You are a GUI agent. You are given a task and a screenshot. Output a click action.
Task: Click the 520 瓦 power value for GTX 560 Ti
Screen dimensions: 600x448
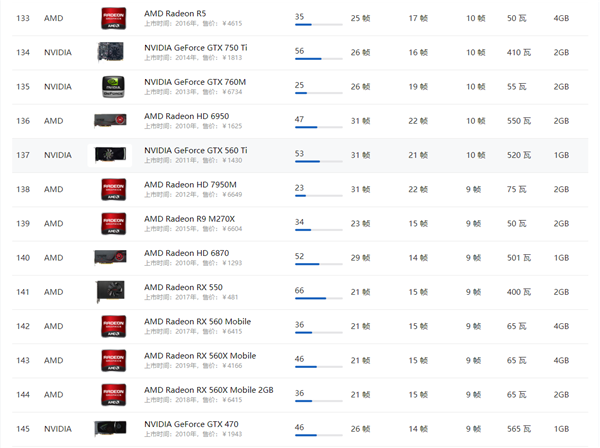(x=519, y=155)
